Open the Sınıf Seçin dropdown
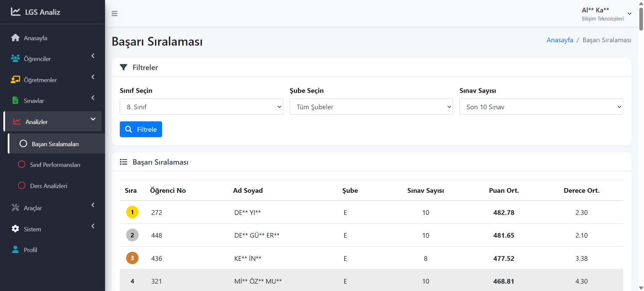Image resolution: width=644 pixels, height=291 pixels. coord(201,107)
